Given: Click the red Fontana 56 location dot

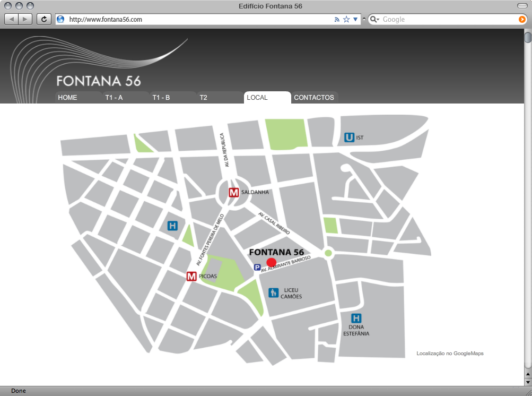Looking at the screenshot, I should pos(272,262).
